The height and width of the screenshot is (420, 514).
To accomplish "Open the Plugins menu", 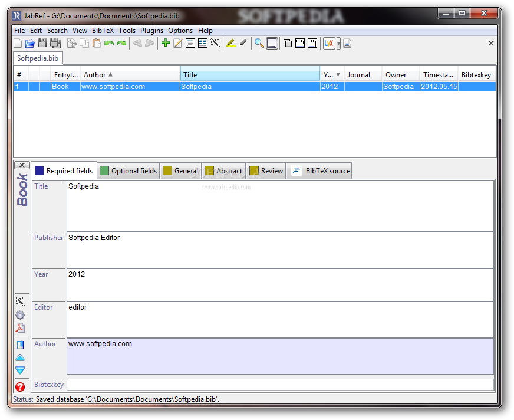I will (151, 31).
